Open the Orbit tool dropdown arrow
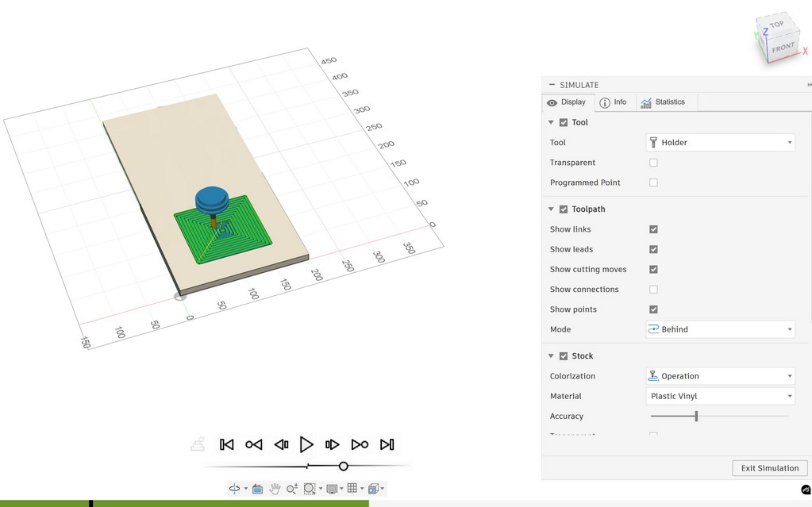The width and height of the screenshot is (812, 507). pyautogui.click(x=245, y=489)
